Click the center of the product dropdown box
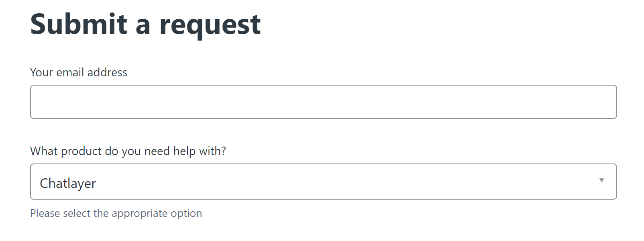Viewport: 644px width, 241px height. pos(323,182)
